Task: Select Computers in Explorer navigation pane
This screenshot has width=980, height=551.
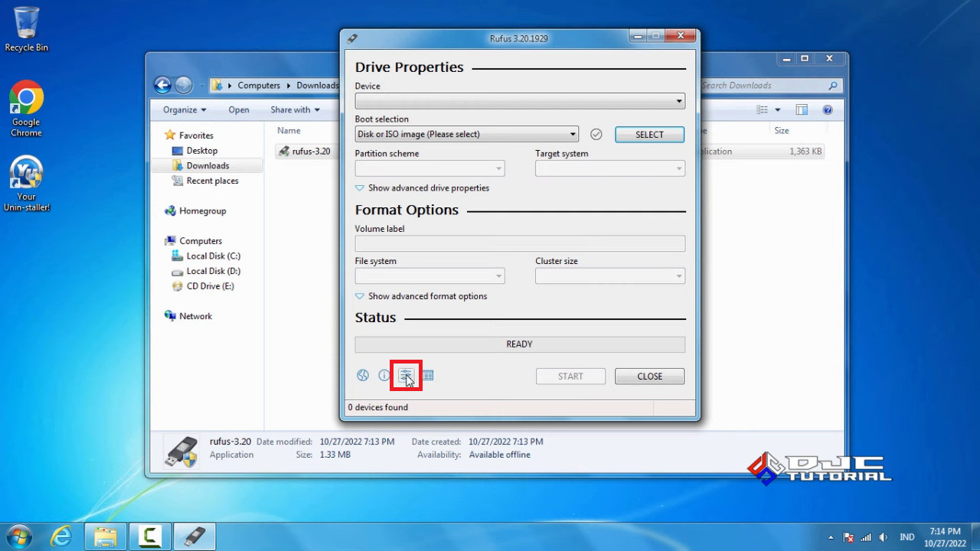Action: 193,241
